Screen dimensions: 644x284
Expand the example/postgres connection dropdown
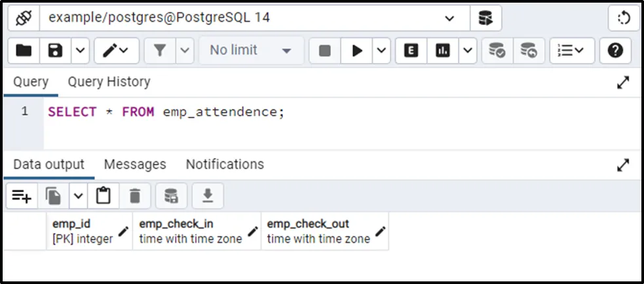(449, 18)
